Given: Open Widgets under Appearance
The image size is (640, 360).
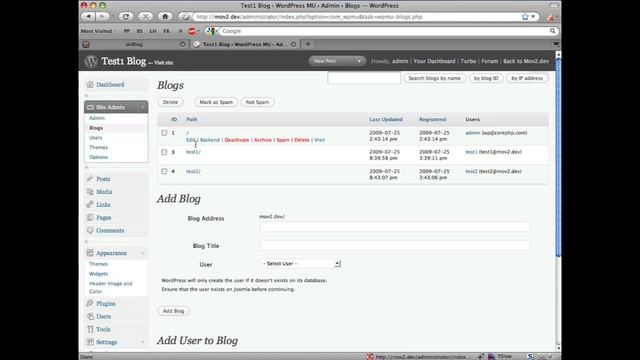Looking at the screenshot, I should coord(98,274).
